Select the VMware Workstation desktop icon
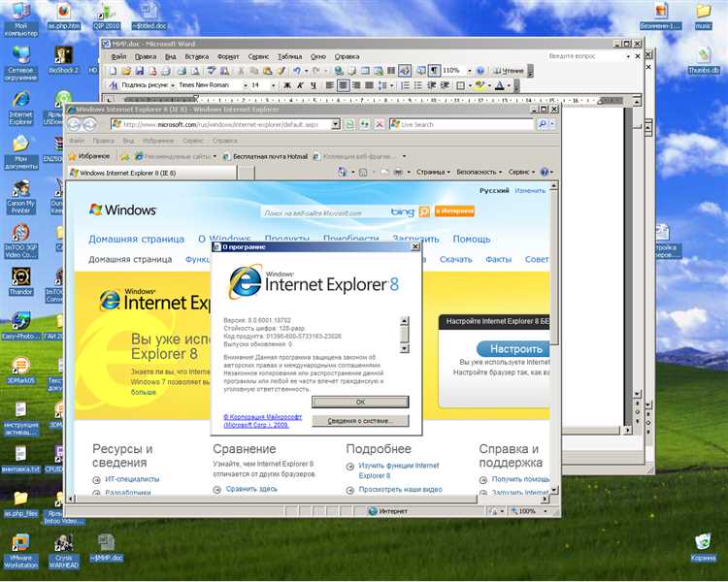 (20, 551)
